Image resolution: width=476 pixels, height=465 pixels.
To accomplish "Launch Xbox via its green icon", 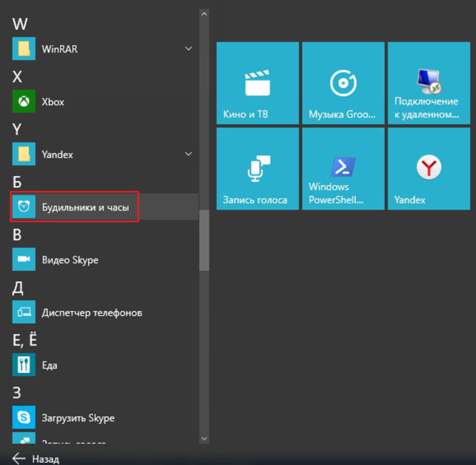I will [24, 101].
